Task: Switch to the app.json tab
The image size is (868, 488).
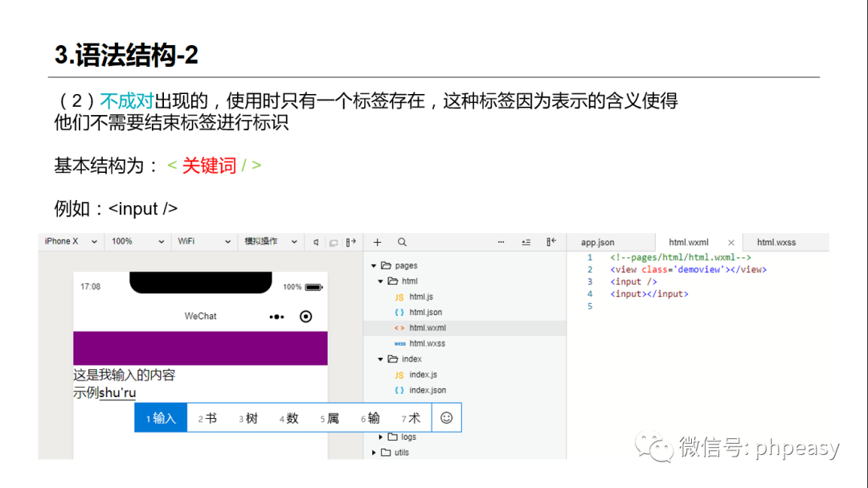Action: tap(598, 241)
